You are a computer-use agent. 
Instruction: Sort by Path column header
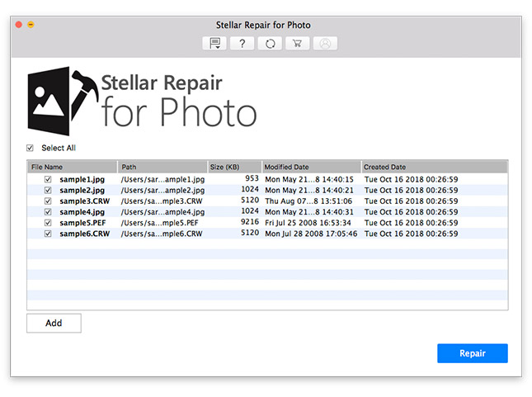(x=162, y=167)
